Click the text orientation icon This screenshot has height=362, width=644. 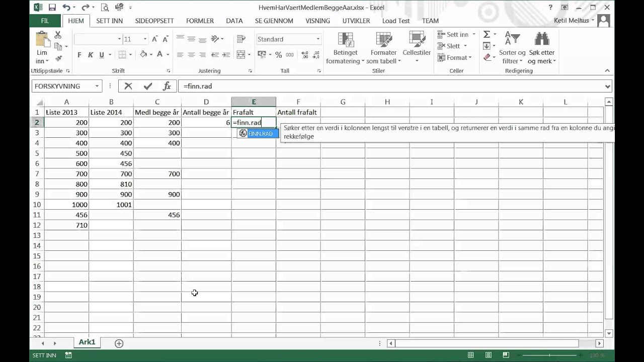215,39
